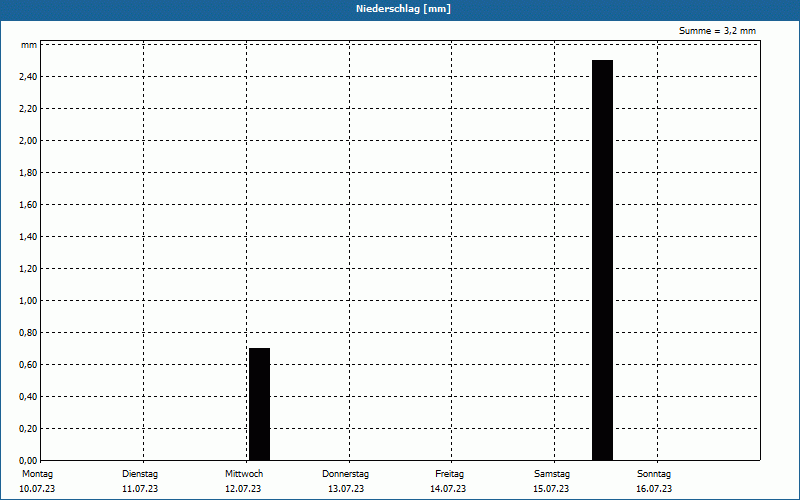The height and width of the screenshot is (500, 800).
Task: Click the date 12.07.23
Action: [243, 489]
